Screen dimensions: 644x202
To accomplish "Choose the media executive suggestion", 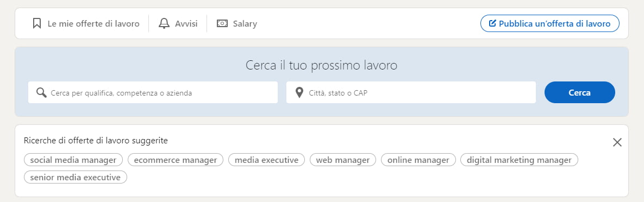I will [266, 160].
